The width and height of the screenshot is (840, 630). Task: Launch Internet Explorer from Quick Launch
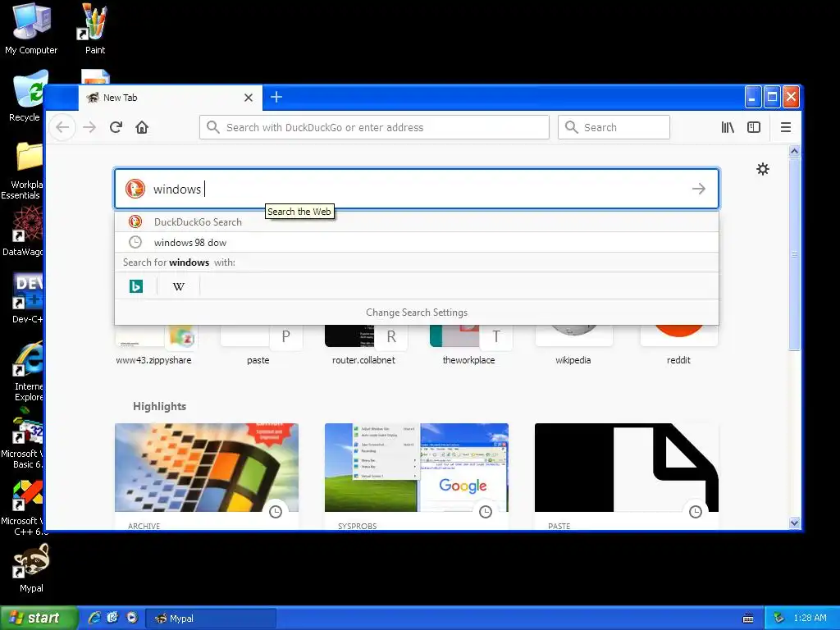coord(95,618)
